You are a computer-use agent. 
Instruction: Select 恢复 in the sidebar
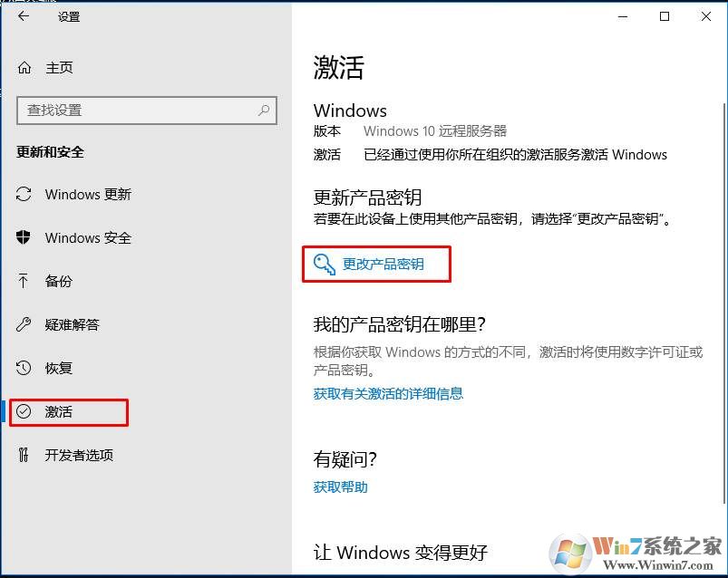pos(59,368)
